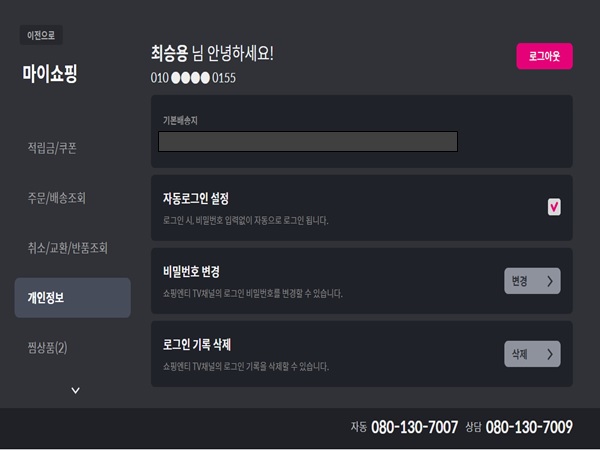Open the 적립금/쿠폰 menu item

(x=52, y=148)
